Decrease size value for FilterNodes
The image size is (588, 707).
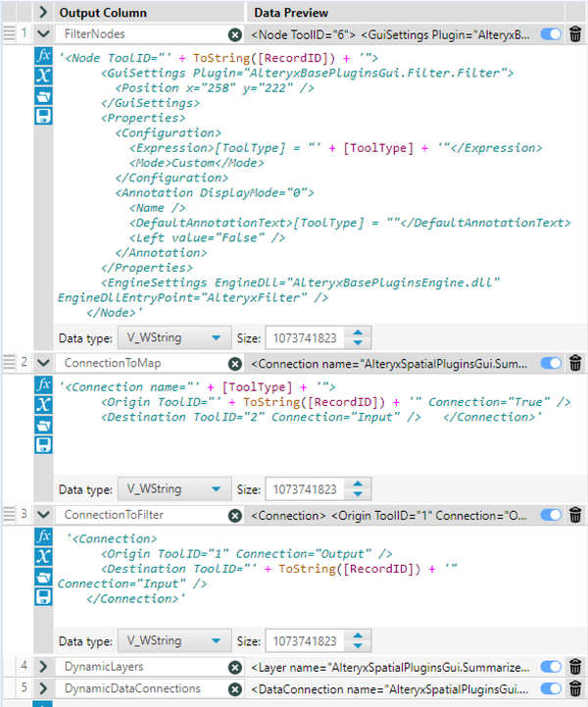[x=358, y=343]
